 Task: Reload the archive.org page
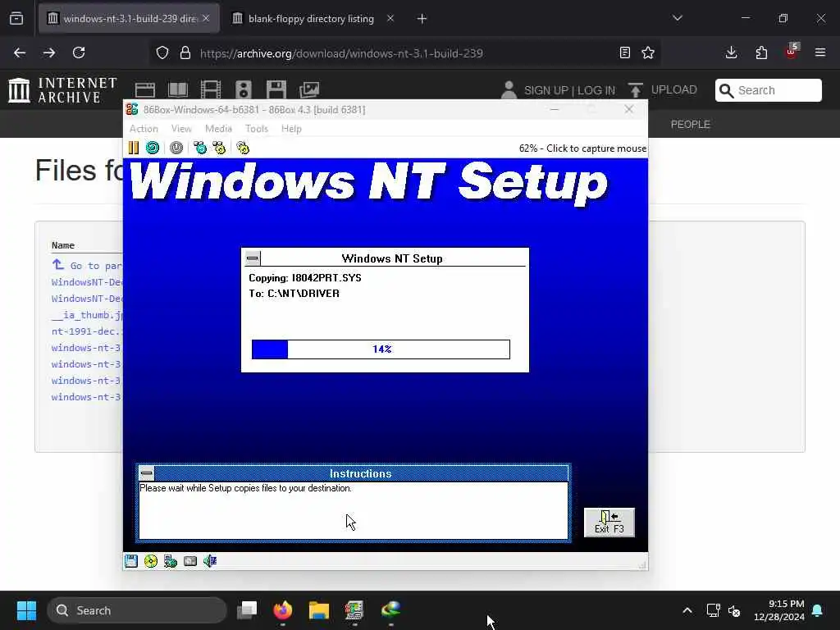pos(79,52)
